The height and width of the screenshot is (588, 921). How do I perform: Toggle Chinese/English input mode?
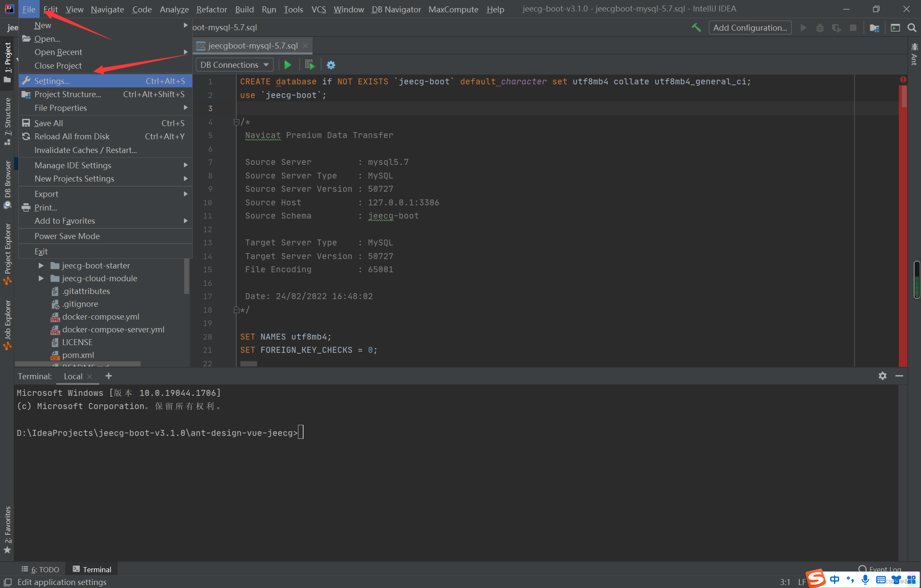(x=834, y=579)
